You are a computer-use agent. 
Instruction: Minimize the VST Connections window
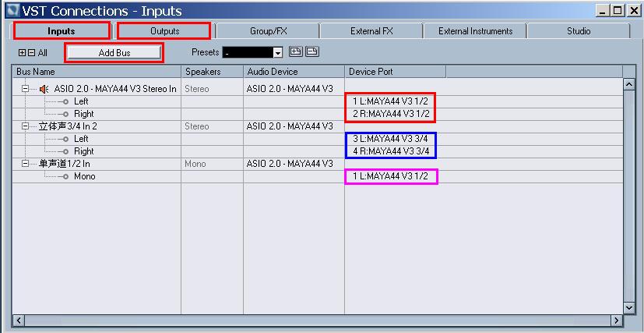(603, 11)
